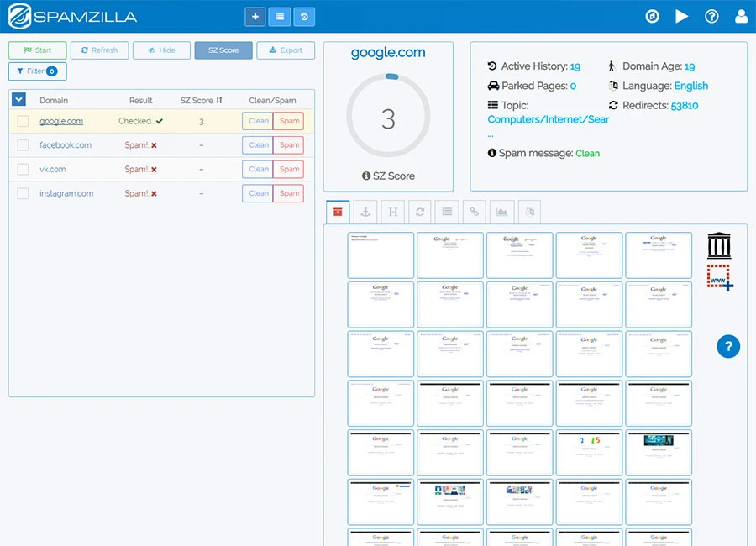Screen dimensions: 756x546
Task: Open the user account icon
Action: tap(741, 16)
